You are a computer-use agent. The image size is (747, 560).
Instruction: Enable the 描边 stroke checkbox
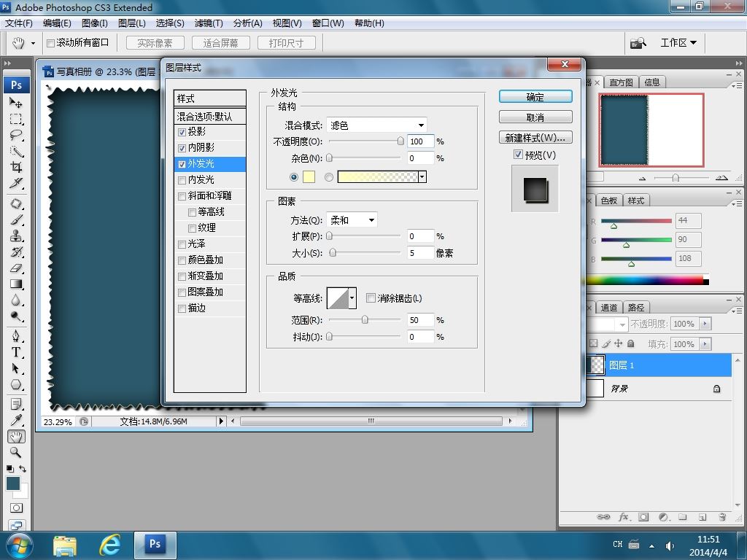tap(182, 308)
